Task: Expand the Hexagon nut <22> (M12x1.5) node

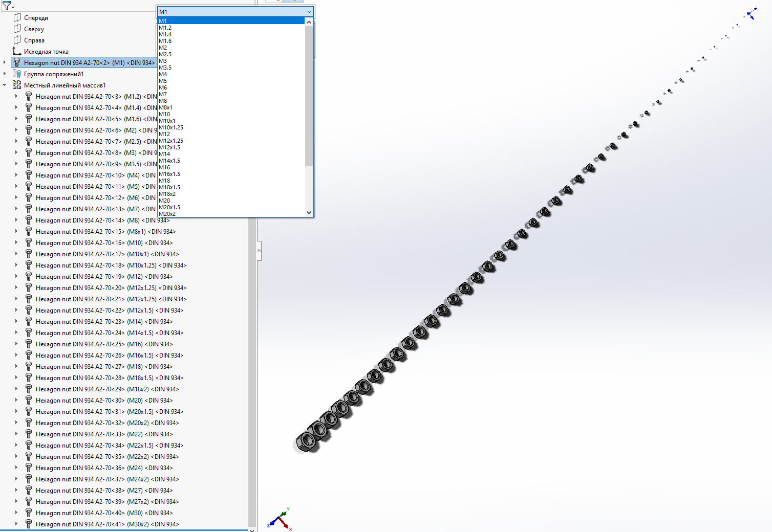Action: 16,310
